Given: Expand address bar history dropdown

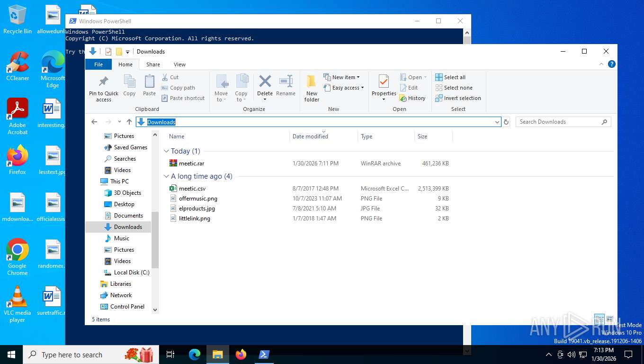Looking at the screenshot, I should 497,122.
